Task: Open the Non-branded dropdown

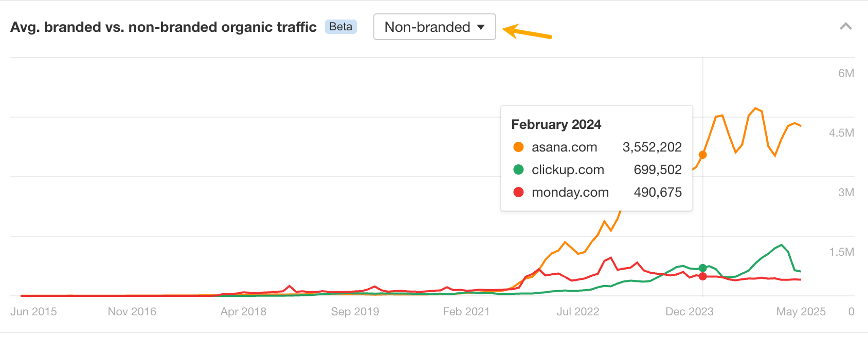Action: pos(434,27)
